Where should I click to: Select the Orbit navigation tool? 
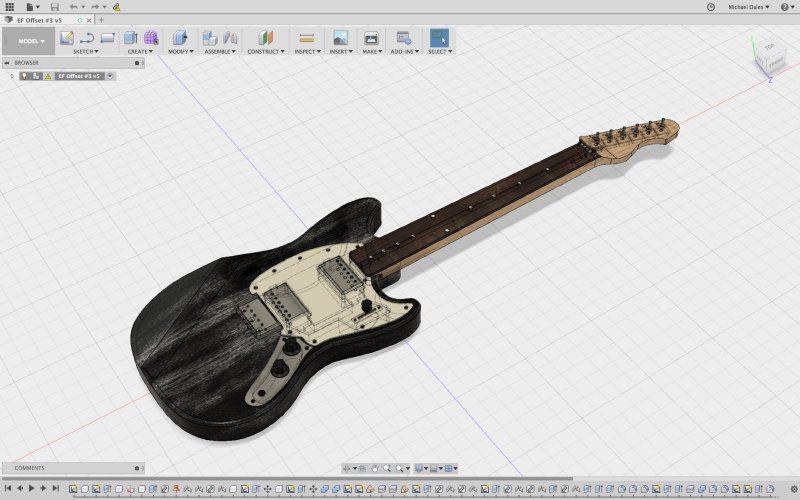point(348,468)
